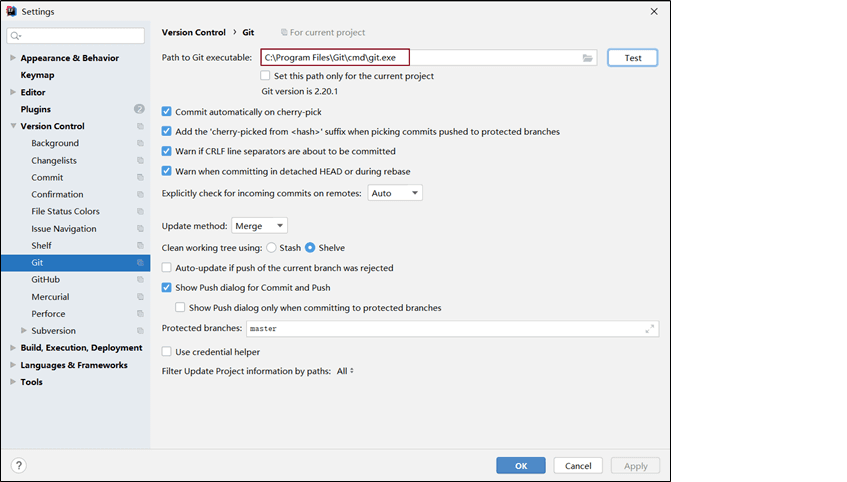Open incoming commits Auto dropdown
Image resolution: width=847 pixels, height=482 pixels.
[395, 193]
